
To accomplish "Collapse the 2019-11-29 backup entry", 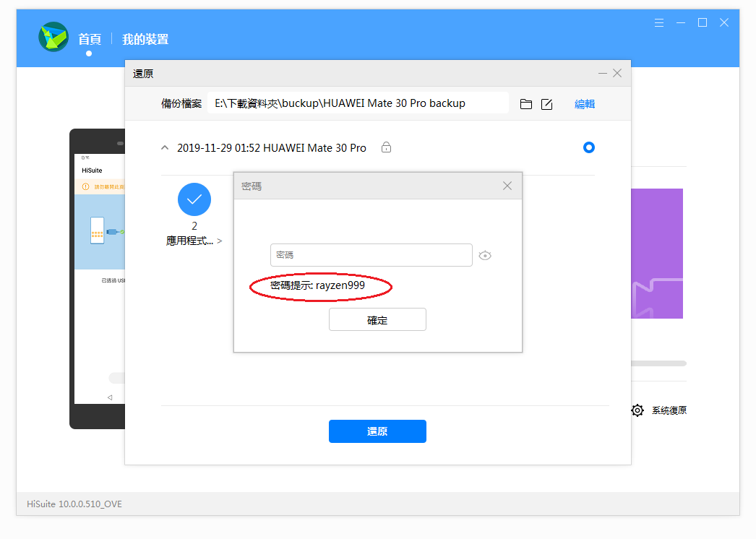I will coord(165,147).
